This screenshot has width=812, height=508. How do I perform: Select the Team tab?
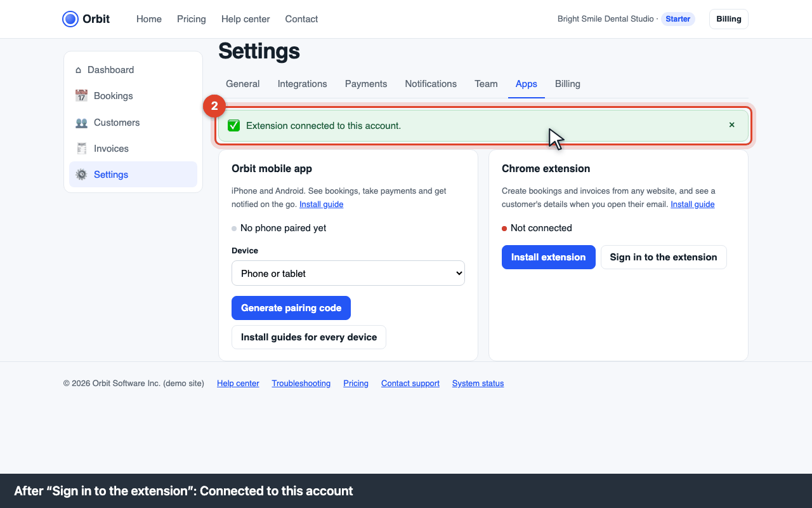coord(486,84)
